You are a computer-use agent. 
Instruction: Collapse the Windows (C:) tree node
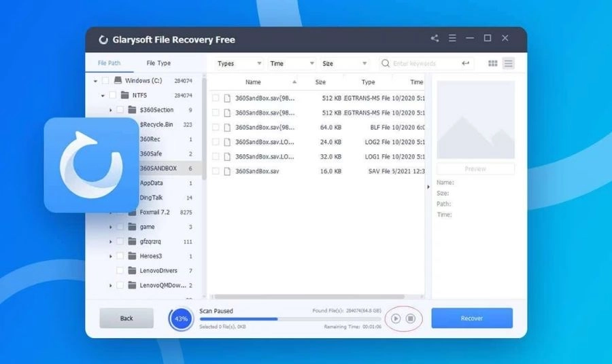point(95,81)
